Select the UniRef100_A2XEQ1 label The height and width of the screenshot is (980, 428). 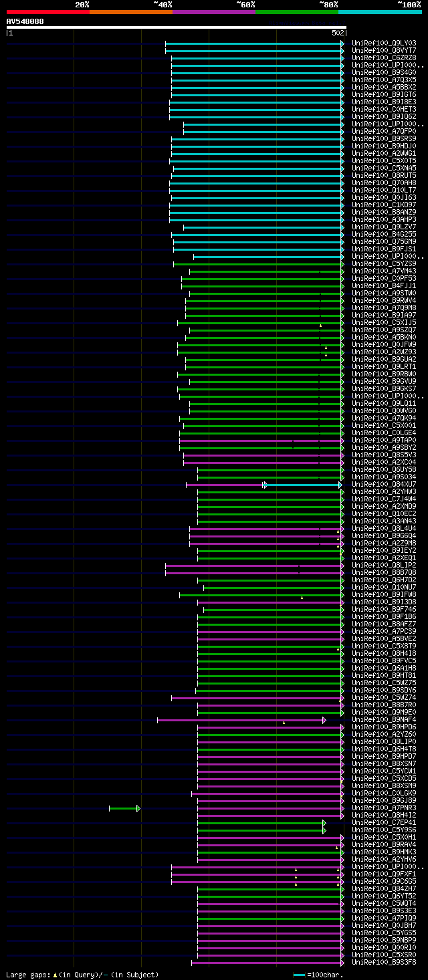[384, 558]
